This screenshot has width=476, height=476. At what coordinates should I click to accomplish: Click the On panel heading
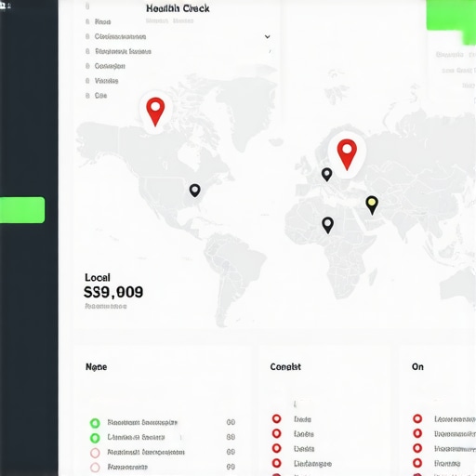(417, 367)
